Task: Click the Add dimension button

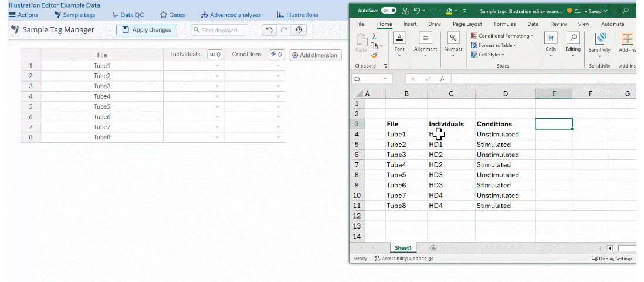Action: tap(315, 55)
